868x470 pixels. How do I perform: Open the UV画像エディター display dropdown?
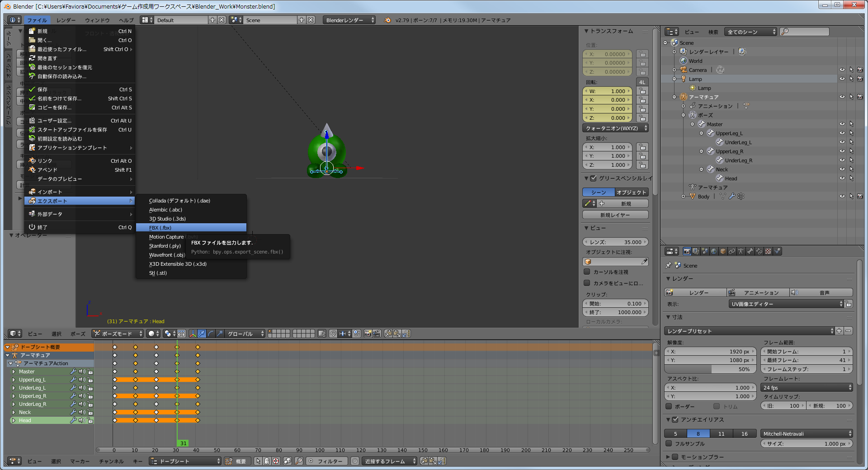point(787,304)
